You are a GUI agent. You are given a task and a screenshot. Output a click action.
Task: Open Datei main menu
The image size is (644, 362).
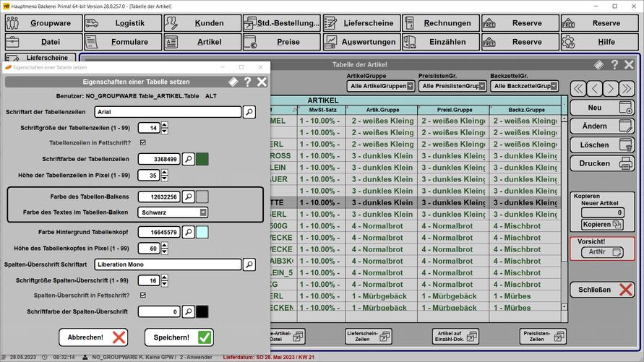[x=43, y=43]
